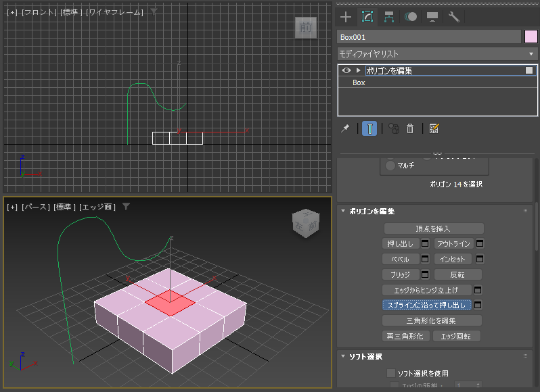Click the ViewCube in perspective viewport
This screenshot has height=392, width=540.
pos(306,224)
